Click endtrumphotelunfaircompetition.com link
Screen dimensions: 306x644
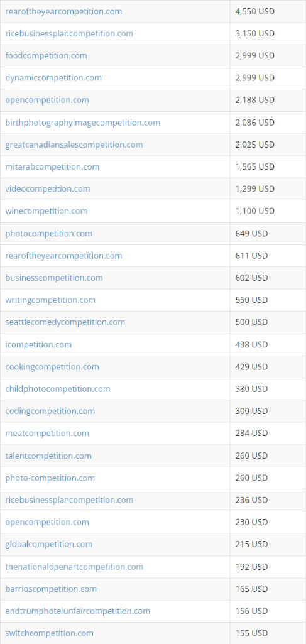tap(78, 611)
